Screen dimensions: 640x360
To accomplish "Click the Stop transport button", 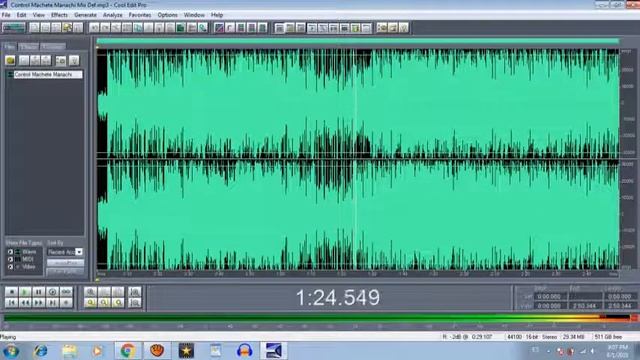I will pyautogui.click(x=11, y=292).
